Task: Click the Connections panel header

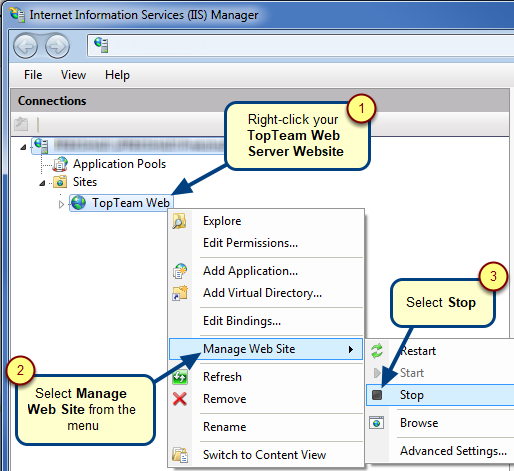Action: (260, 101)
